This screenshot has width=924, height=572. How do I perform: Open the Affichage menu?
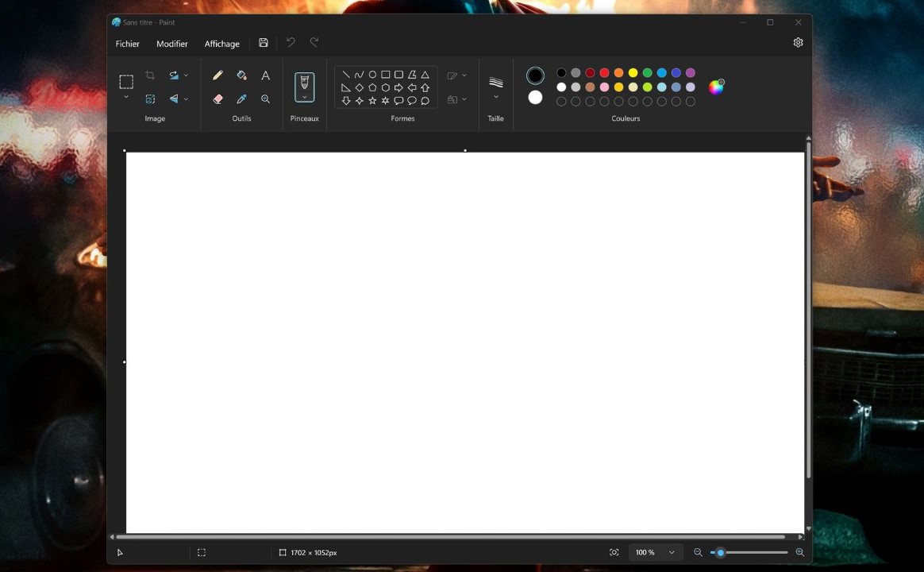(x=221, y=44)
